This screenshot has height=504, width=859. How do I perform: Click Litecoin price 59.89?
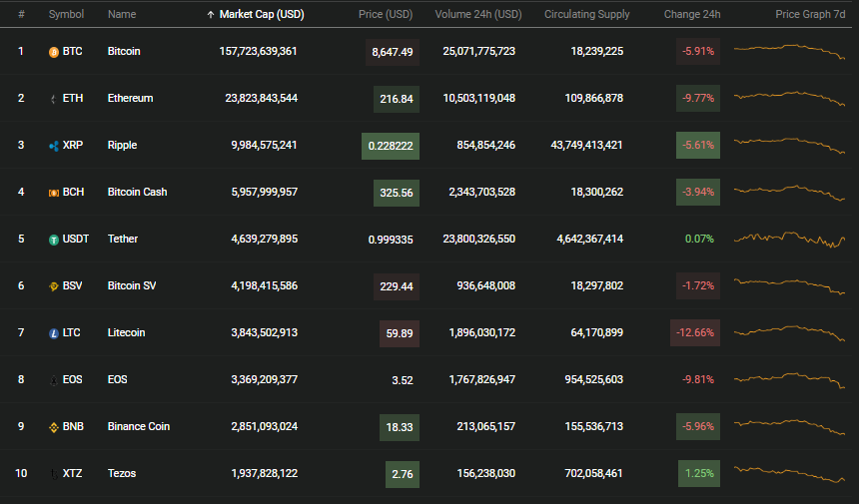click(400, 333)
